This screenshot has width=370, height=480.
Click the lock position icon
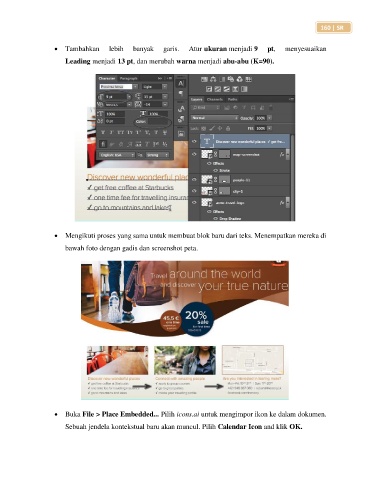(220, 128)
